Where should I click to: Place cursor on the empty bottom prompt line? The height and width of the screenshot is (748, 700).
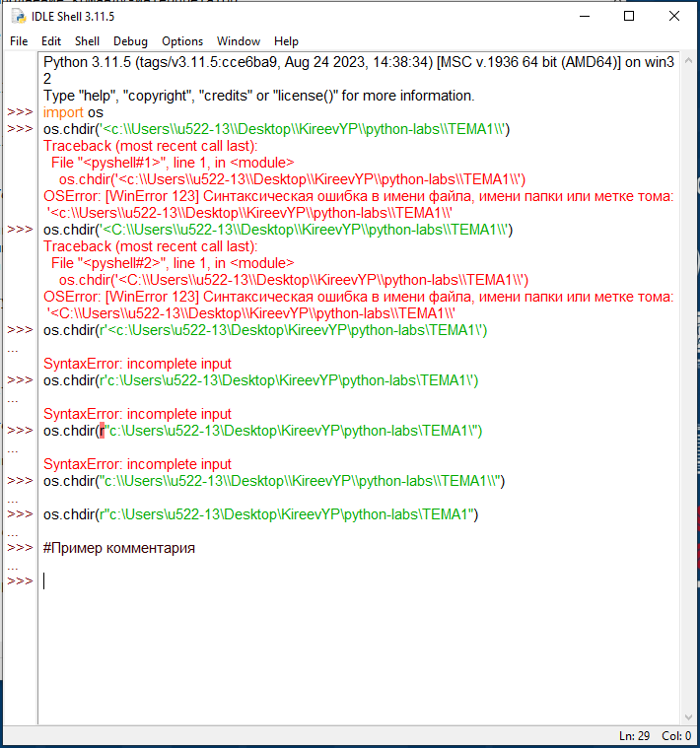click(x=296, y=581)
